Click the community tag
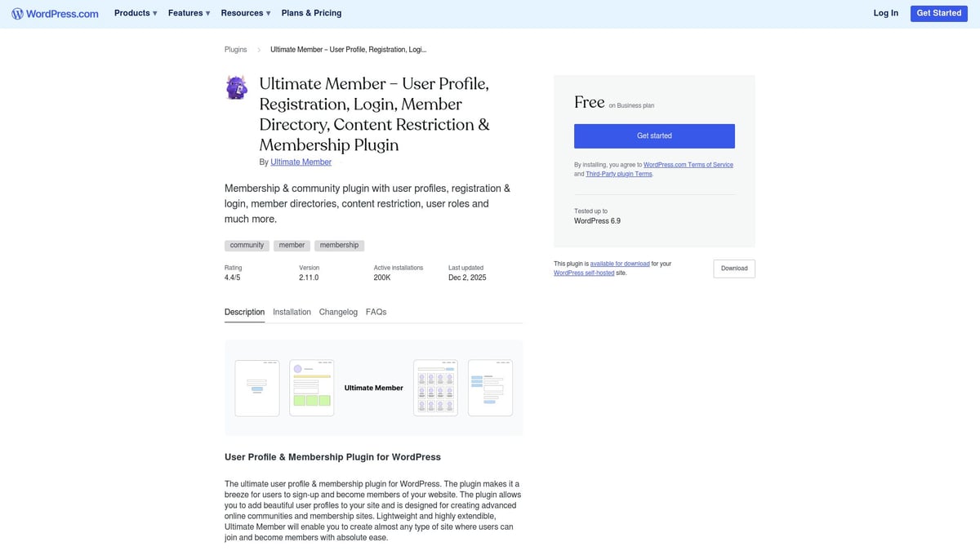980x551 pixels. [247, 245]
